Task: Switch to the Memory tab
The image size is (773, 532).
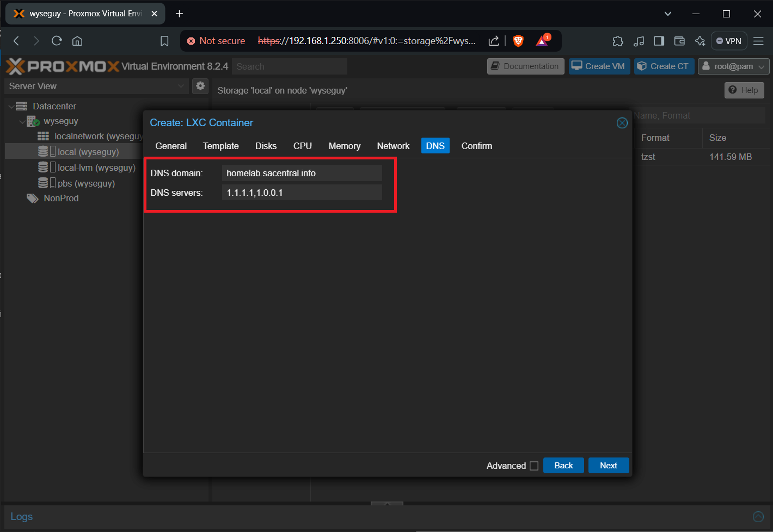Action: [345, 146]
